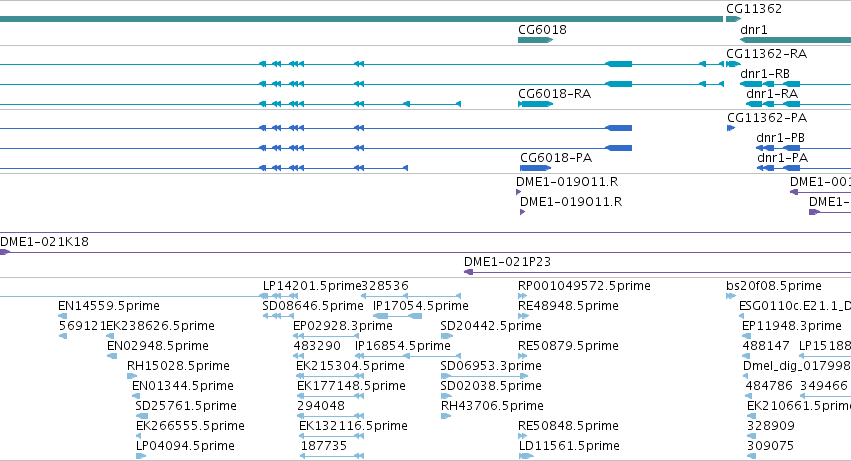Image resolution: width=851 pixels, height=461 pixels.
Task: Select the 349466 feature label
Action: [x=824, y=387]
